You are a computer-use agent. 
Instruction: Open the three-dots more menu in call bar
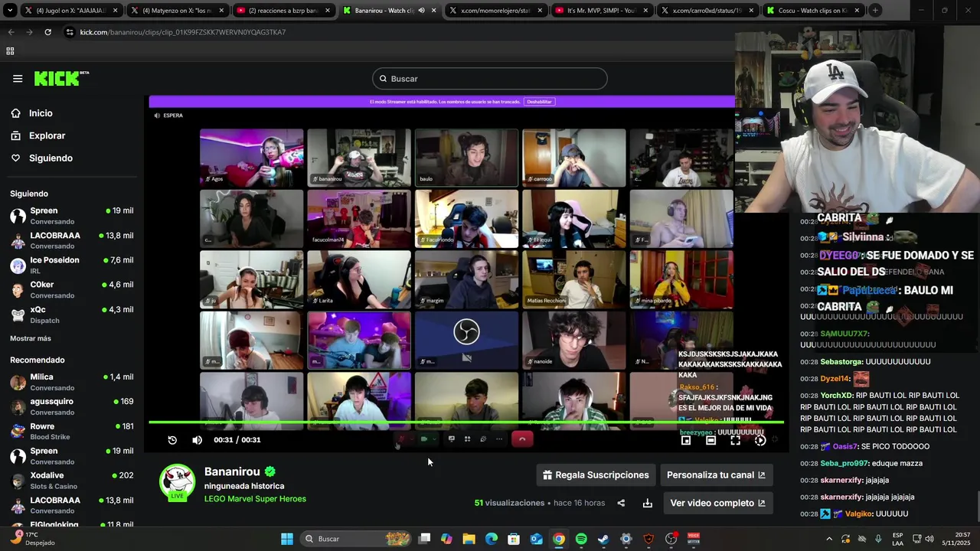pos(499,439)
